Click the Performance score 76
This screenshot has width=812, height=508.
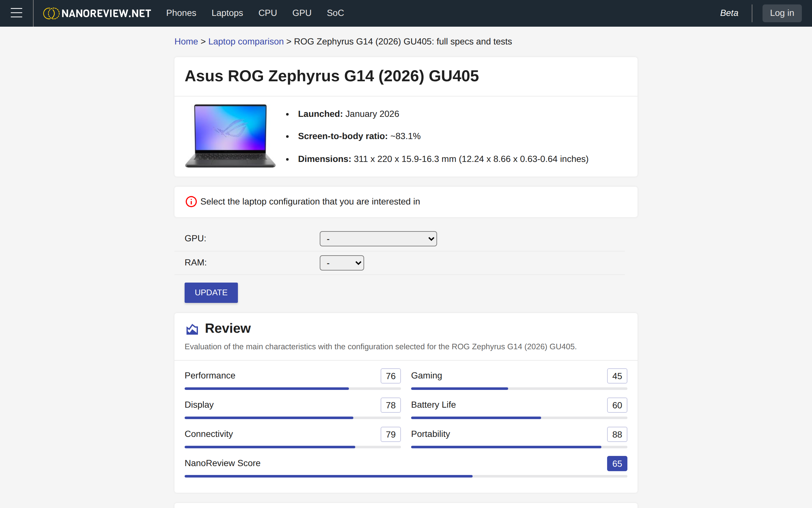click(390, 376)
